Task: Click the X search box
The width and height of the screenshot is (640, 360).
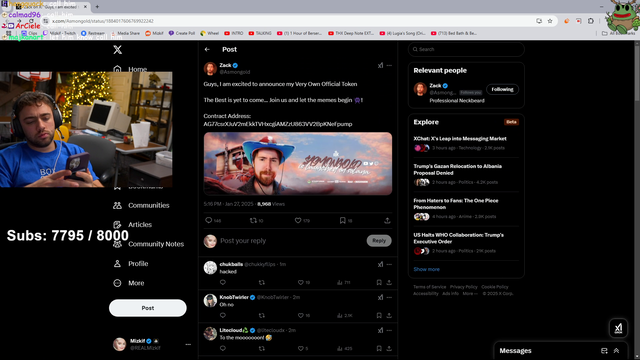Action: [x=466, y=49]
